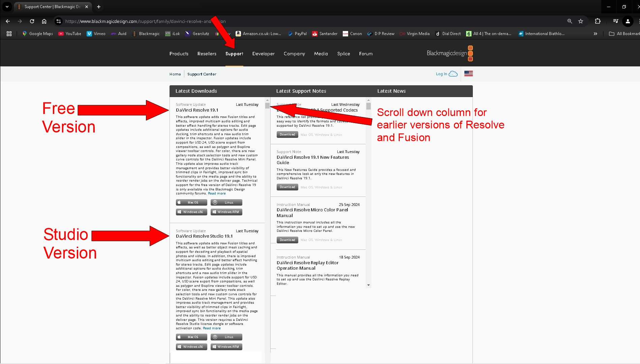
Task: Click Support Notes scroll down arrow
Action: 368,285
